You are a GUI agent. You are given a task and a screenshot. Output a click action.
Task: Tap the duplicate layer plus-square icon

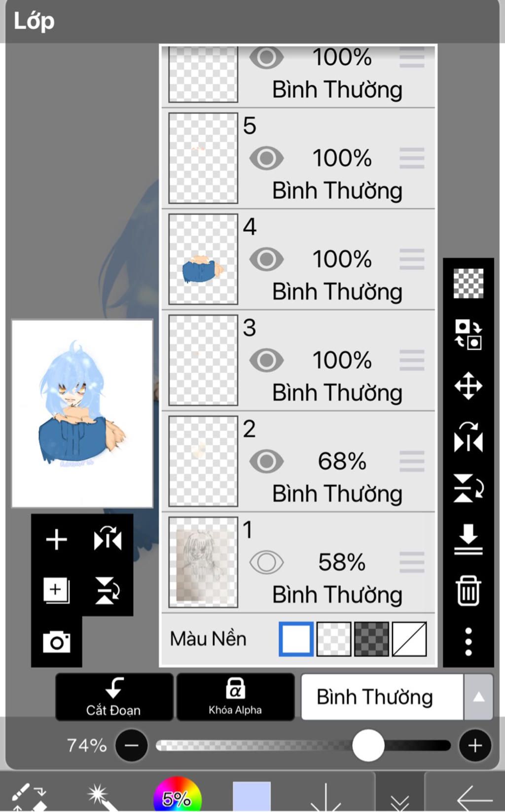(x=56, y=591)
